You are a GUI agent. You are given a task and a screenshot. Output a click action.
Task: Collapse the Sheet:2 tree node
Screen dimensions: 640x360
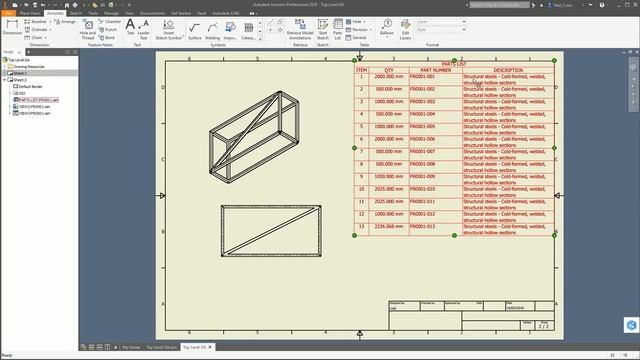click(4, 80)
